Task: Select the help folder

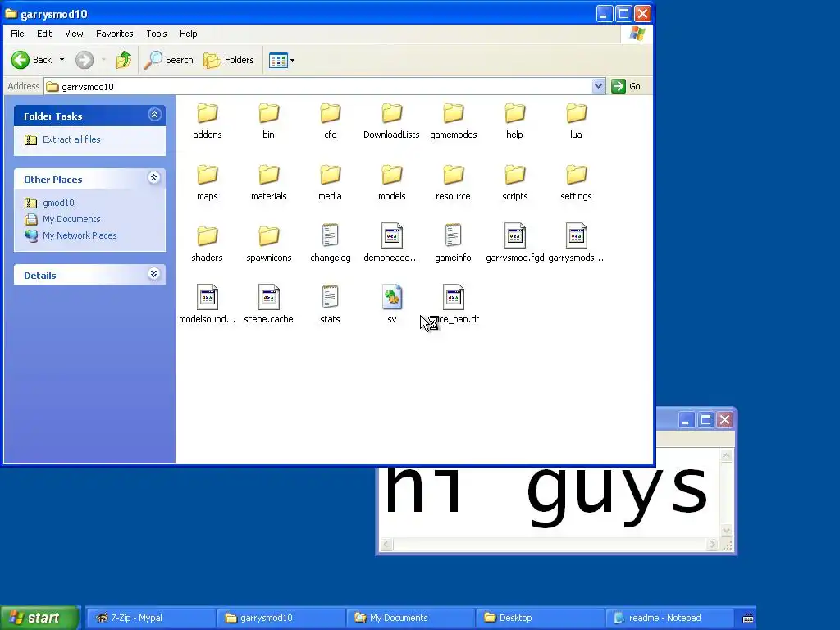Action: (514, 121)
